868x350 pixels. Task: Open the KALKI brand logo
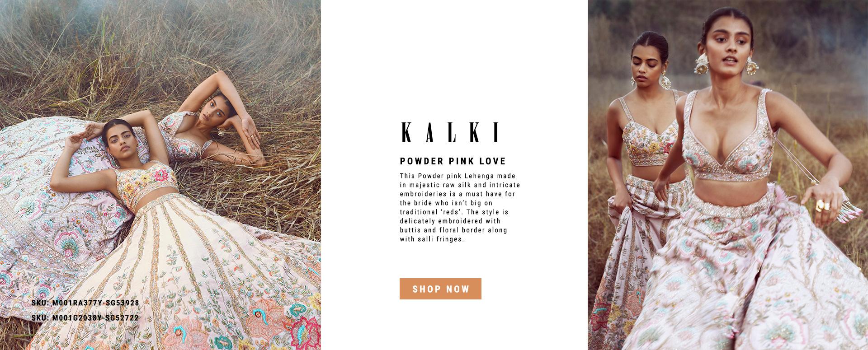pos(451,131)
